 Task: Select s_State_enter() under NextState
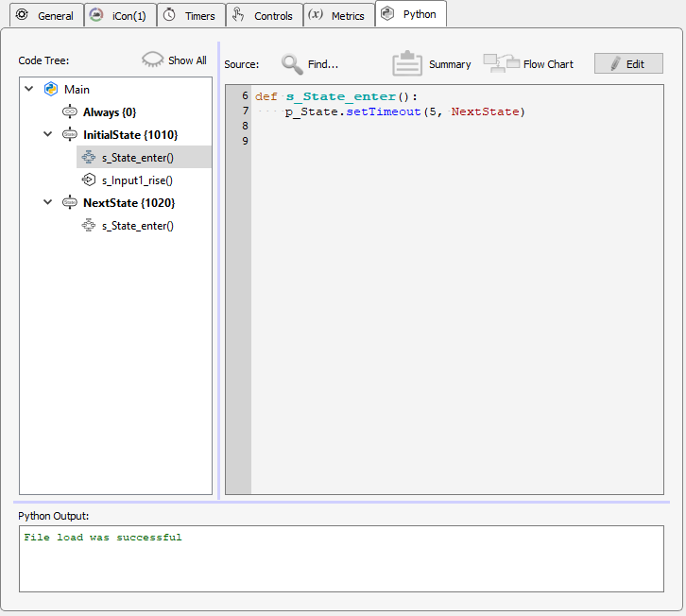pos(137,226)
